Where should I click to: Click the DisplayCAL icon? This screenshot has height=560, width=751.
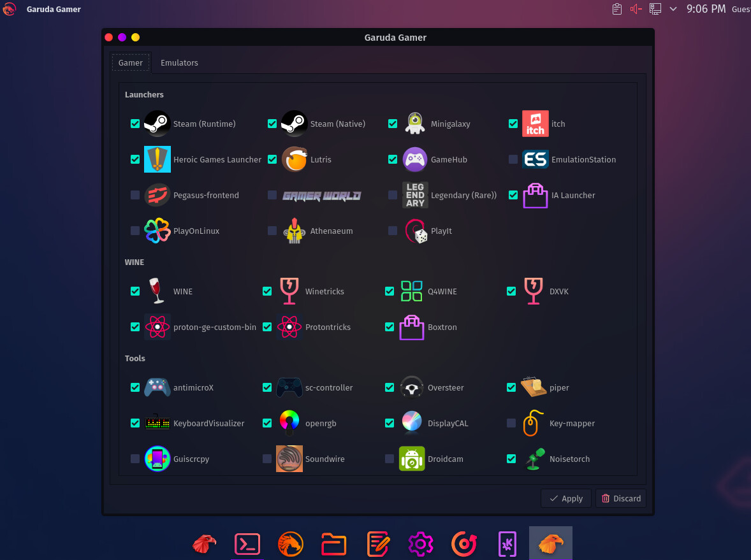(x=411, y=422)
